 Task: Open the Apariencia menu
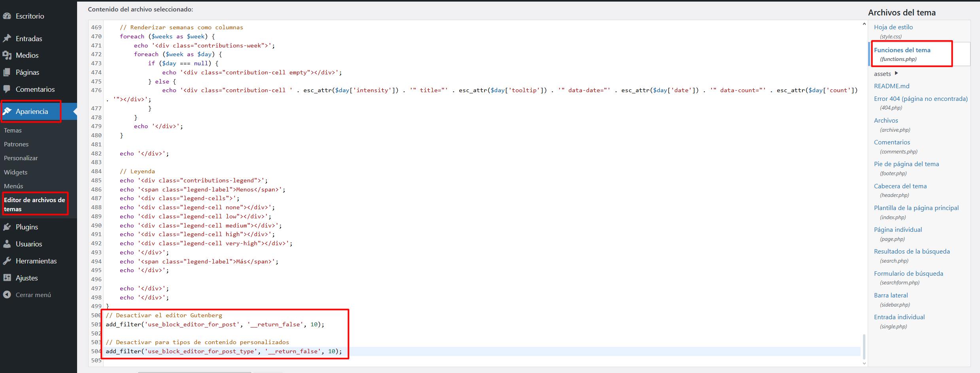click(x=32, y=112)
